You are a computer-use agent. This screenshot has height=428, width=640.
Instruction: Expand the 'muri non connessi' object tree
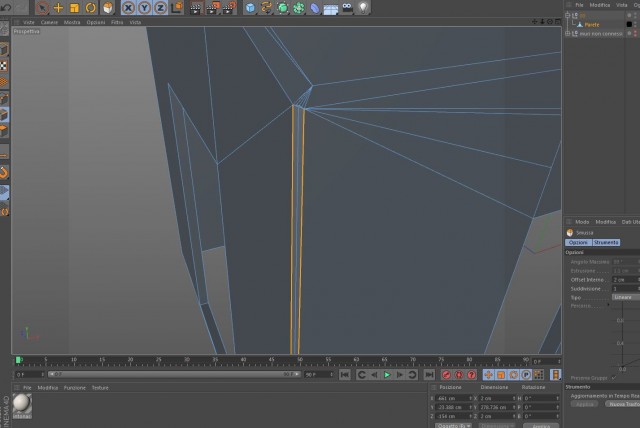pos(567,33)
